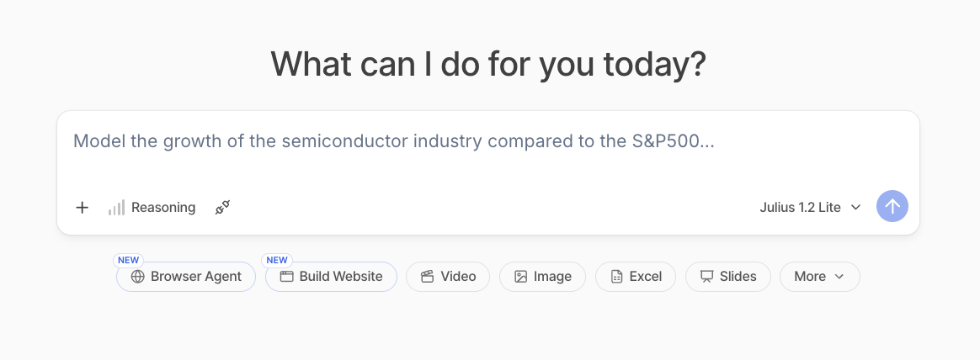Image resolution: width=980 pixels, height=360 pixels.
Task: Select the clapperboard Video icon
Action: pos(428,277)
